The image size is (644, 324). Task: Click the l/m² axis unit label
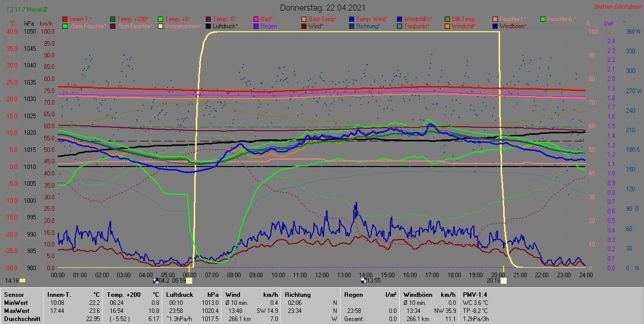[x=608, y=24]
